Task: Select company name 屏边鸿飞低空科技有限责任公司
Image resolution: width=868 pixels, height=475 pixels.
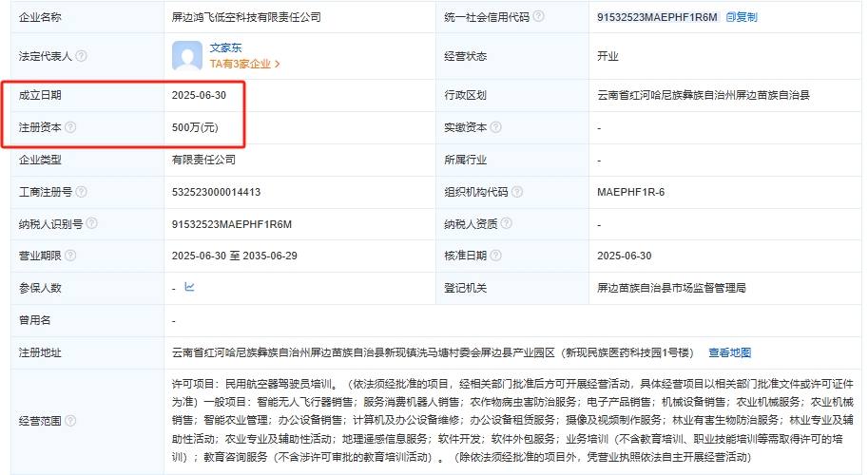Action: [246, 17]
